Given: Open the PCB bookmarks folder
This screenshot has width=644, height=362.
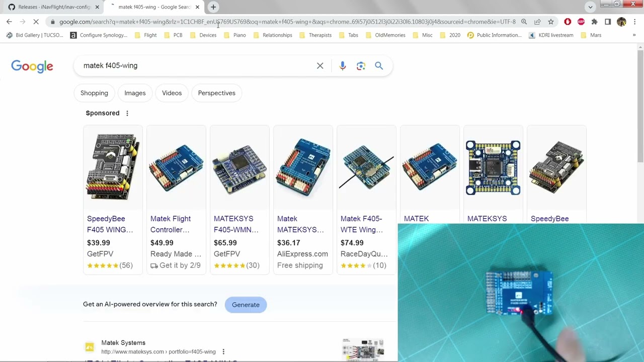Looking at the screenshot, I should click(173, 35).
